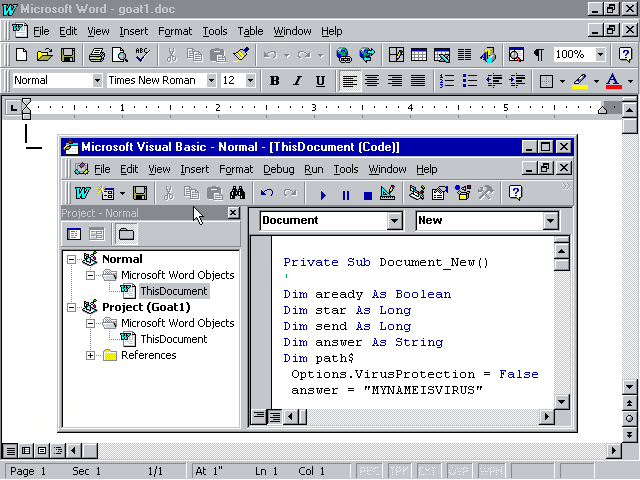Click the VB editor help question mark icon
The image size is (640, 480).
click(x=516, y=193)
